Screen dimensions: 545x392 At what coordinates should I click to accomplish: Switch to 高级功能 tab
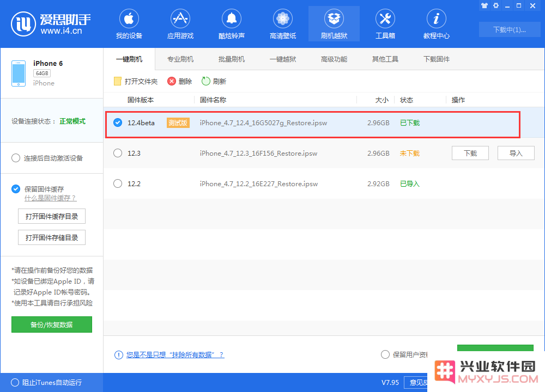pos(334,59)
